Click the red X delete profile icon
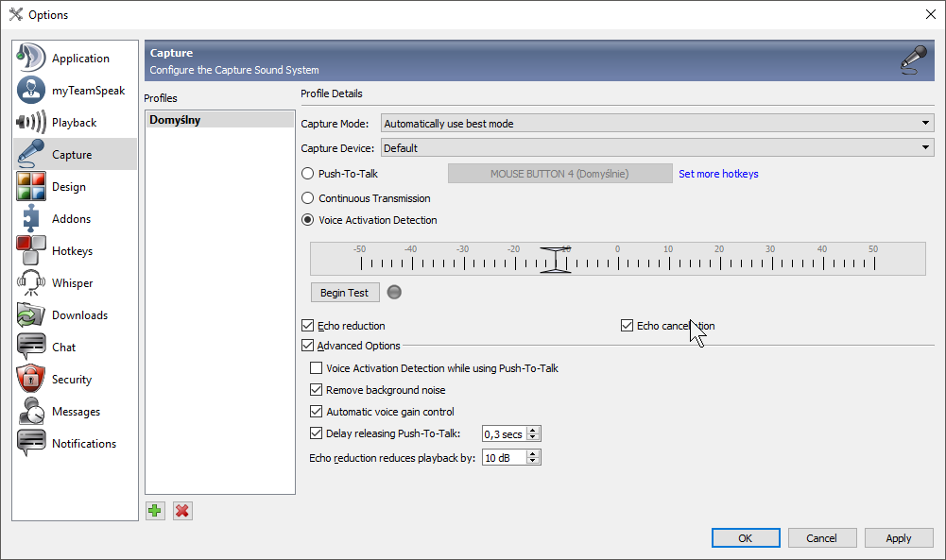Screen dimensions: 946x560 (x=182, y=511)
